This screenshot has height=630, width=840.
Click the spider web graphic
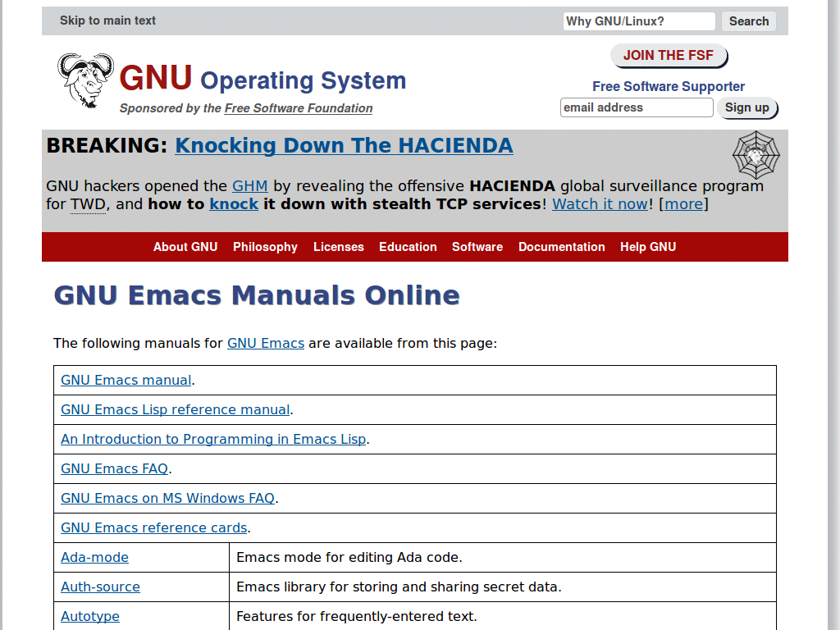755,154
